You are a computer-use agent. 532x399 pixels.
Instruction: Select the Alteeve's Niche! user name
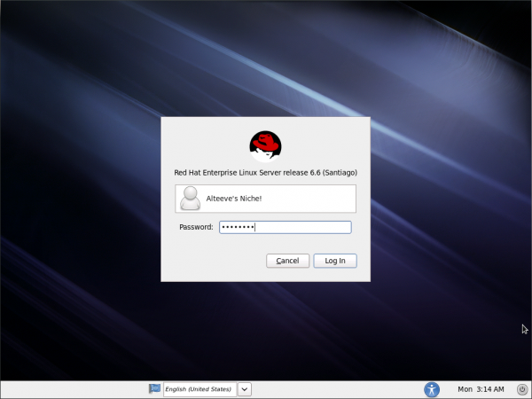pyautogui.click(x=233, y=199)
